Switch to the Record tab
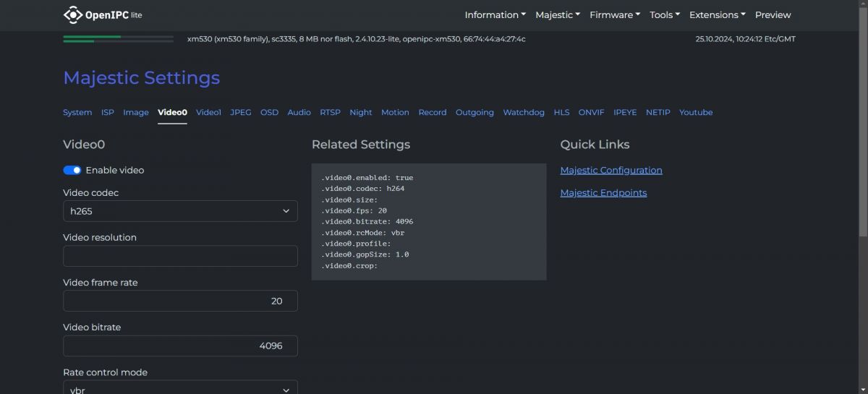The height and width of the screenshot is (394, 868). 433,112
